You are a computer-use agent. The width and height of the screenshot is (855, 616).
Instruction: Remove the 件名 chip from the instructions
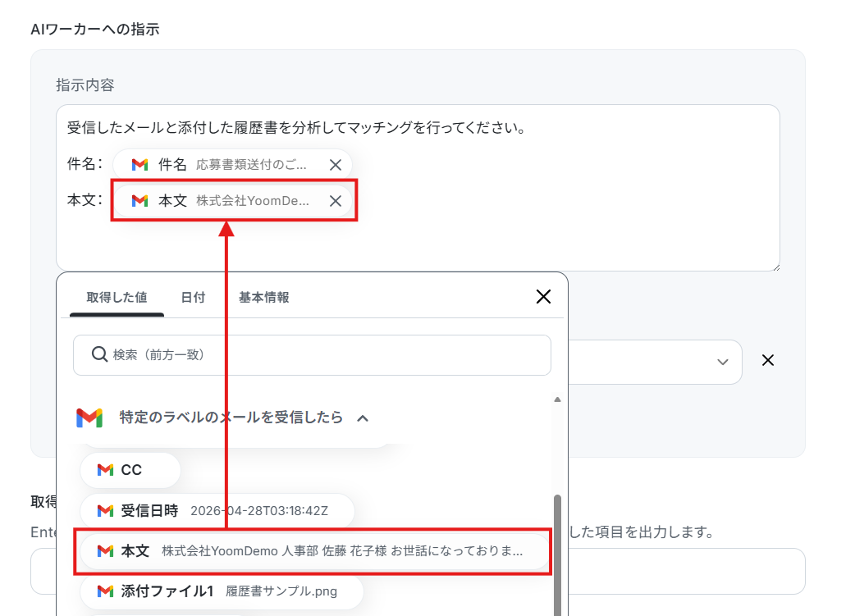(336, 165)
